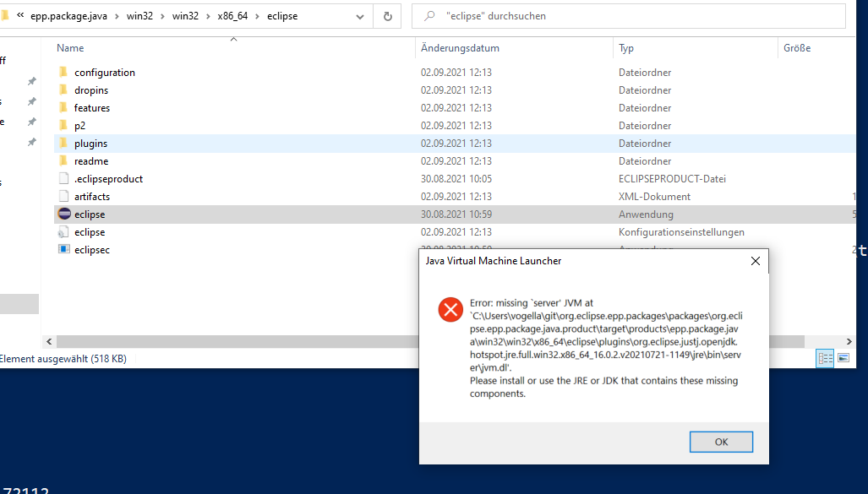
Task: Open the address bar history dropdown
Action: click(360, 17)
